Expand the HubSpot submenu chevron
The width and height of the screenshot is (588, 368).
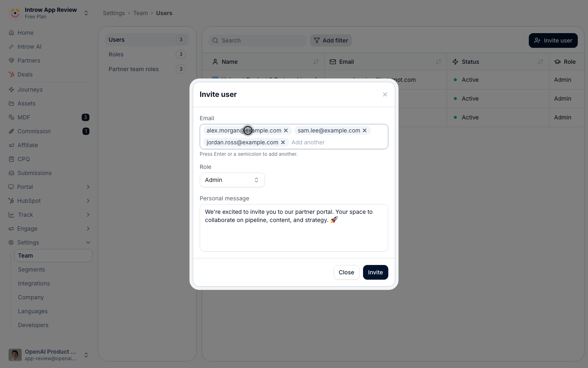click(x=88, y=201)
